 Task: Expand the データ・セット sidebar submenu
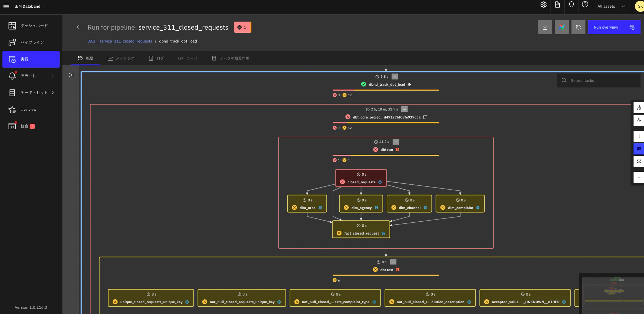pos(53,93)
